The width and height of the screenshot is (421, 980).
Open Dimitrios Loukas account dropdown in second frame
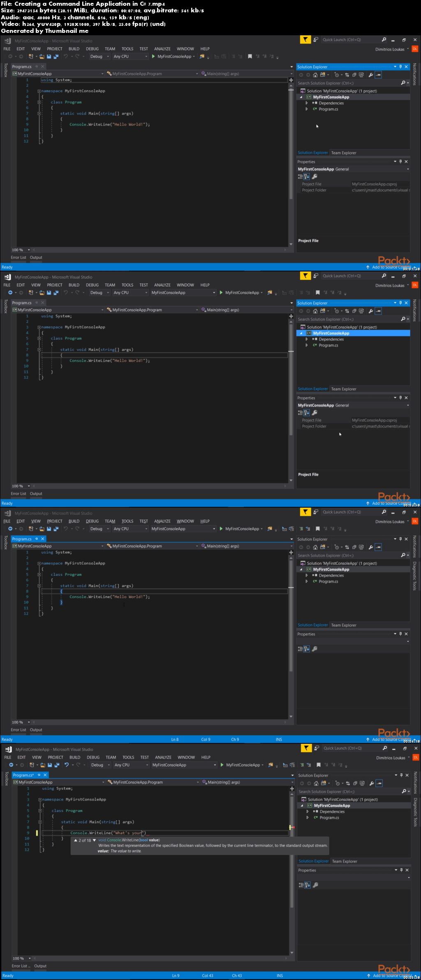[392, 285]
